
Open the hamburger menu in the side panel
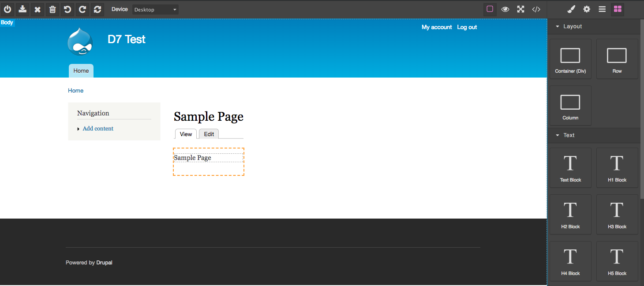click(602, 9)
